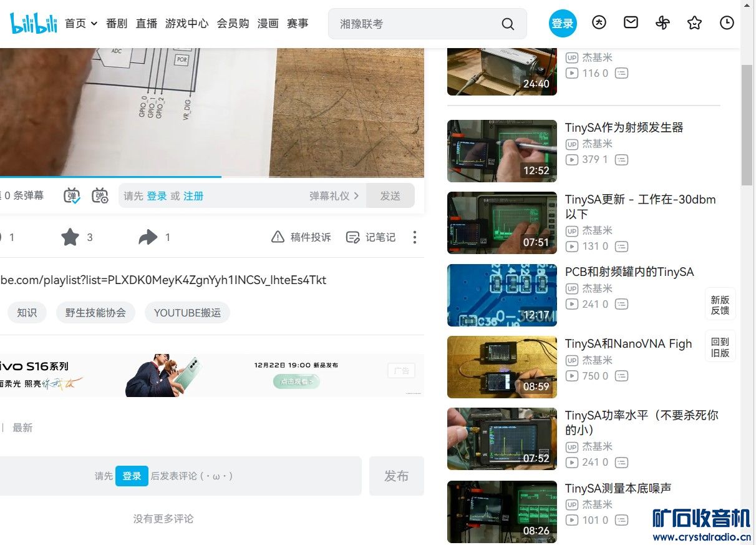Open video TinySA和NanoVNA Figh
Viewport: 756px width, 545px height.
click(628, 343)
